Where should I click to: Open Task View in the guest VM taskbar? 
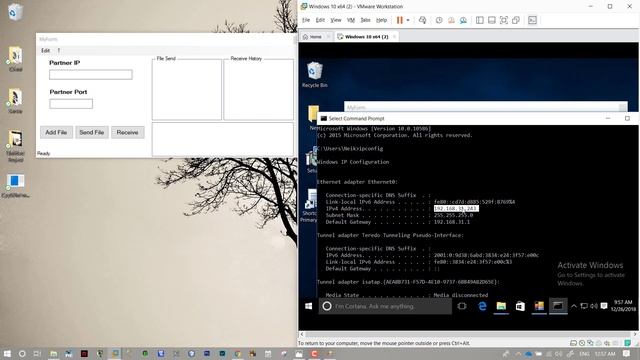[462, 306]
